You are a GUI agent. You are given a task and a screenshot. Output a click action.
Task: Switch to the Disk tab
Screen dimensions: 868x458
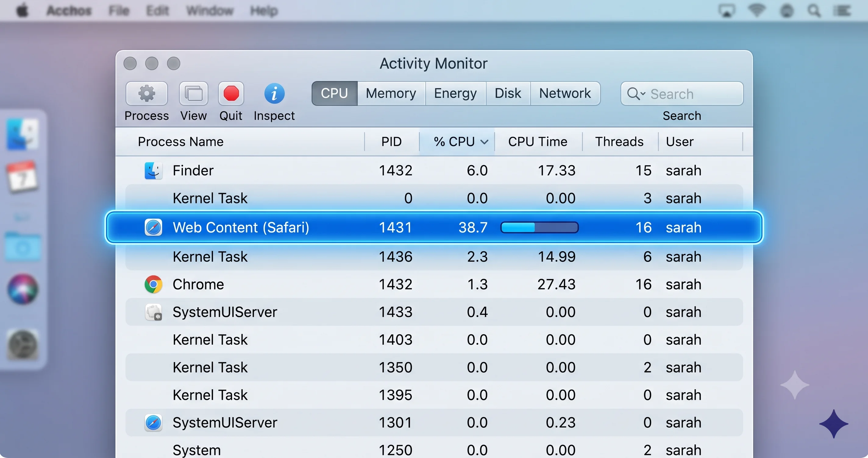[508, 93]
